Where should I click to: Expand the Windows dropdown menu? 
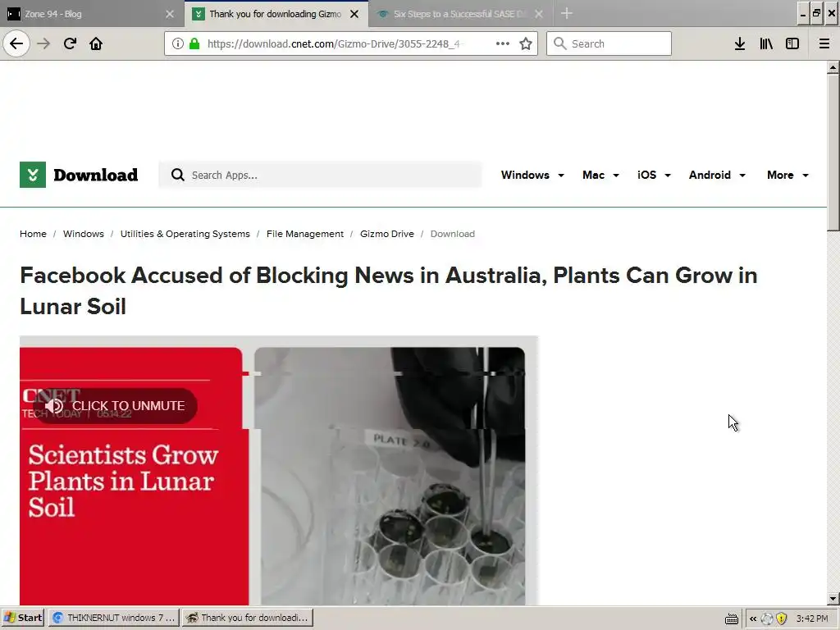coord(532,176)
